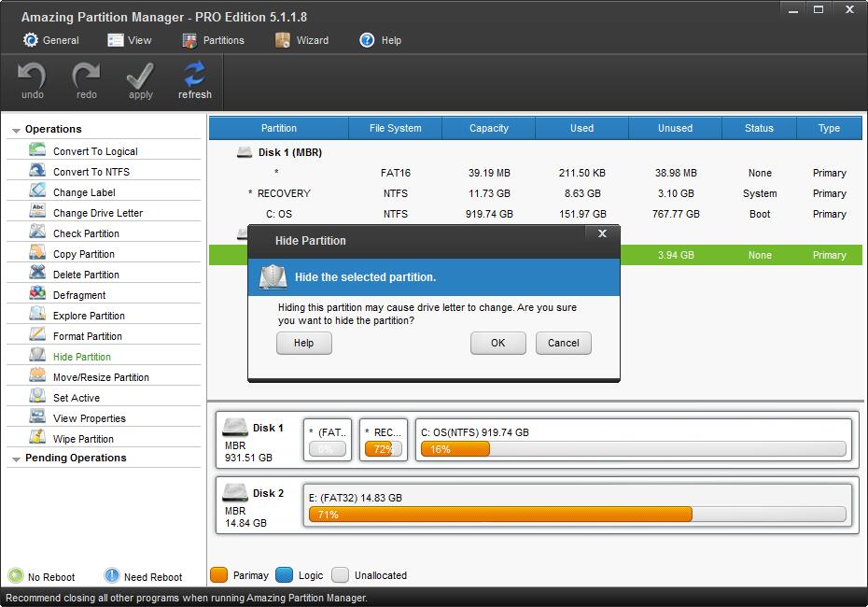The image size is (868, 607).
Task: Collapse the Pending Operations section
Action: point(16,459)
